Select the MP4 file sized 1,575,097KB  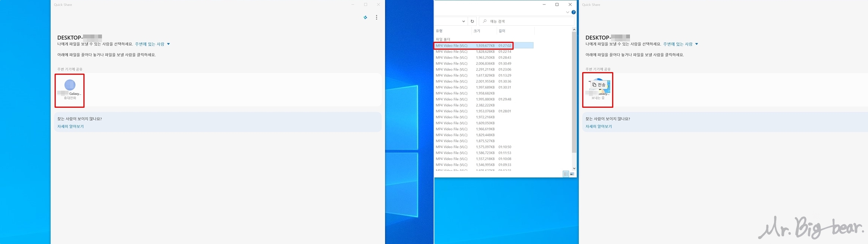[x=484, y=147]
